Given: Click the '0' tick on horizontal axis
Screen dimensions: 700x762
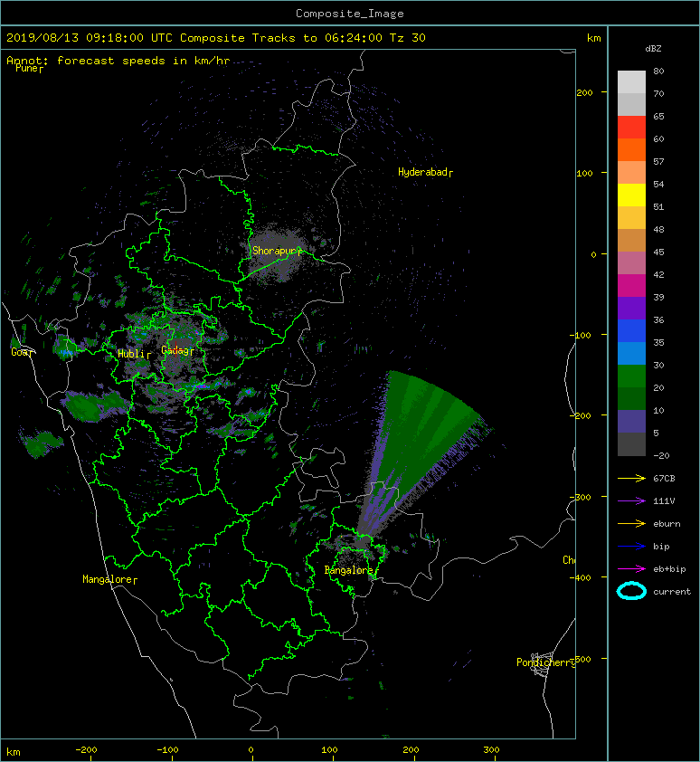Looking at the screenshot, I should pos(251,750).
